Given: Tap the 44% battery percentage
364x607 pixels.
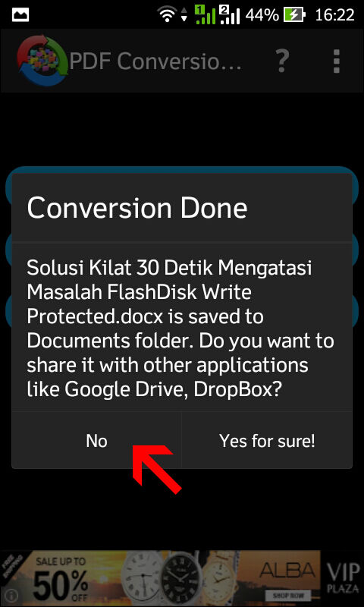Looking at the screenshot, I should point(262,15).
